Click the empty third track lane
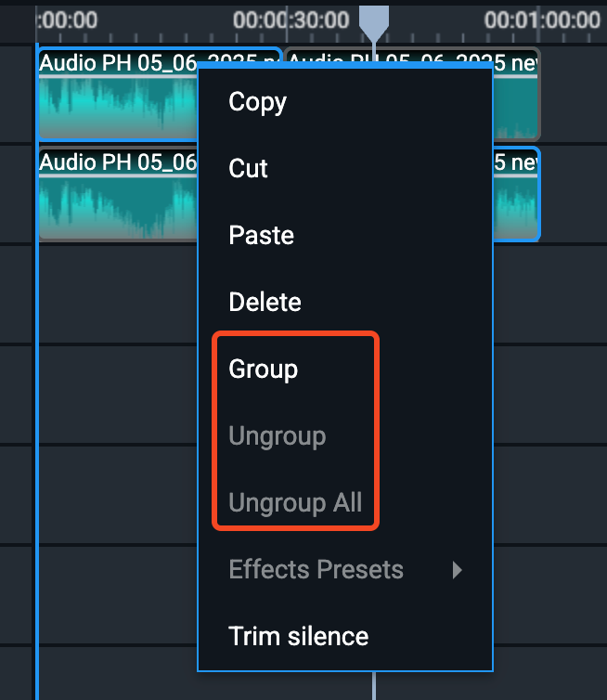This screenshot has height=700, width=607. point(118,294)
